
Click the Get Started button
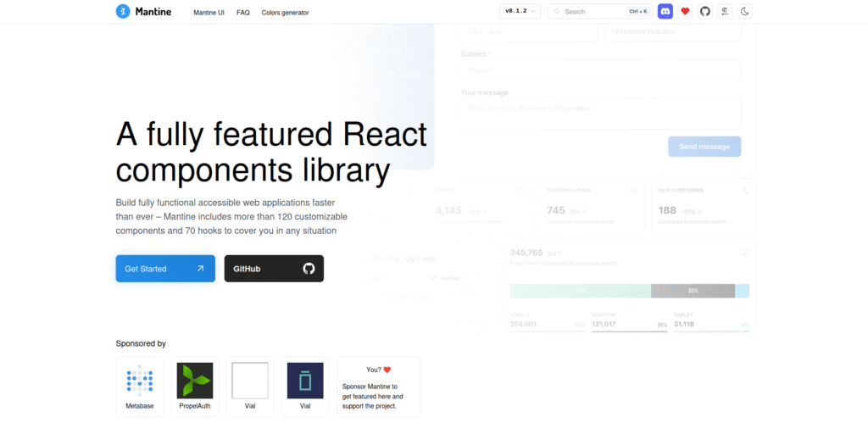[165, 269]
